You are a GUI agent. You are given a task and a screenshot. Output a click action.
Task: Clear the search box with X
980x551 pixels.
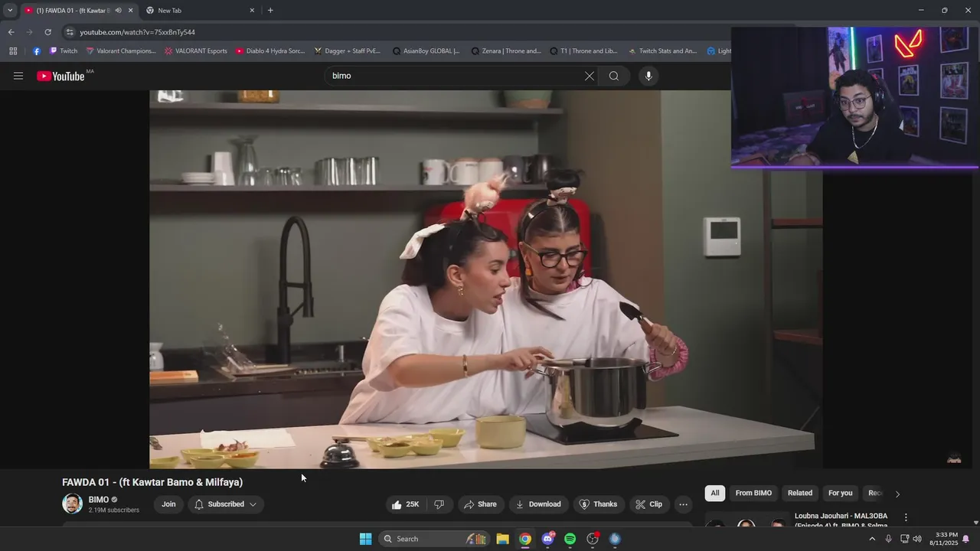(589, 76)
